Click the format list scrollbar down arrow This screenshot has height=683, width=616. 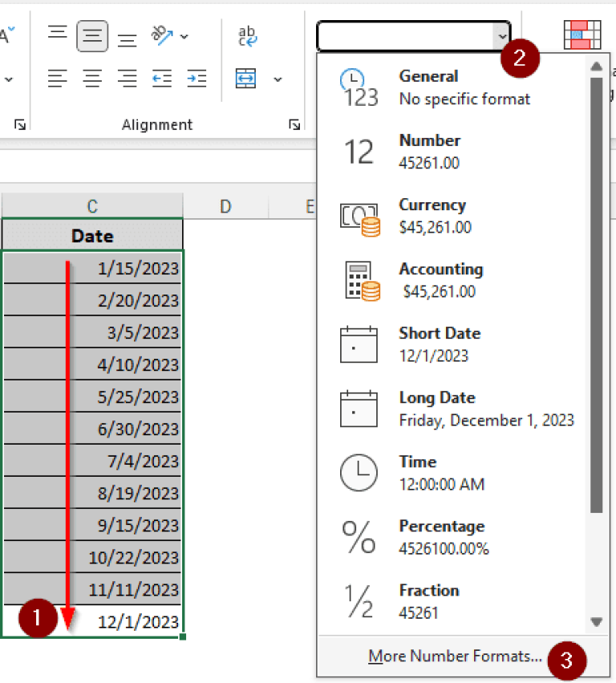tap(596, 621)
